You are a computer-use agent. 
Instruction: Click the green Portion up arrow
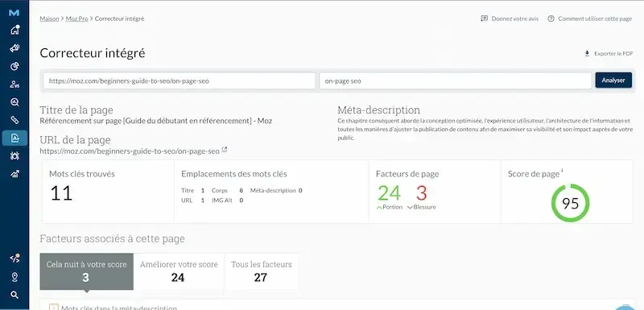pos(379,208)
